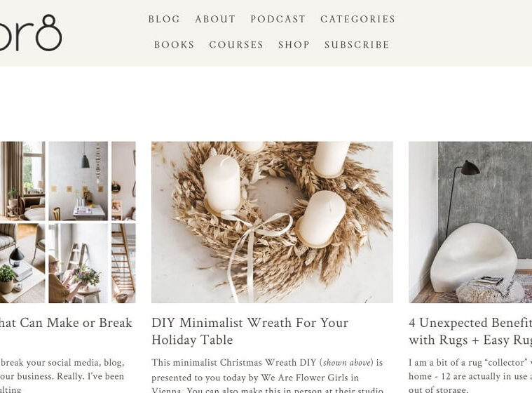Click the pendant lamp collage image
This screenshot has width=532, height=393.
(79, 181)
